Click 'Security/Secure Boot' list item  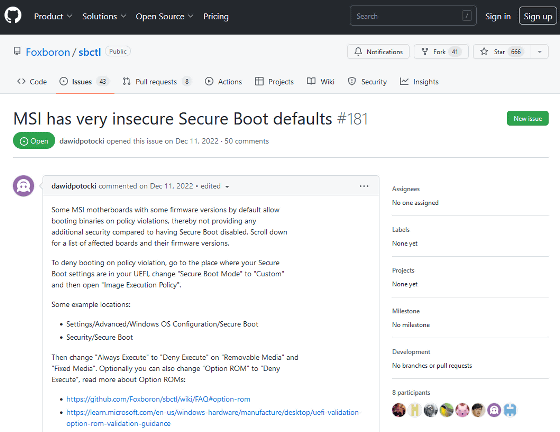point(100,337)
